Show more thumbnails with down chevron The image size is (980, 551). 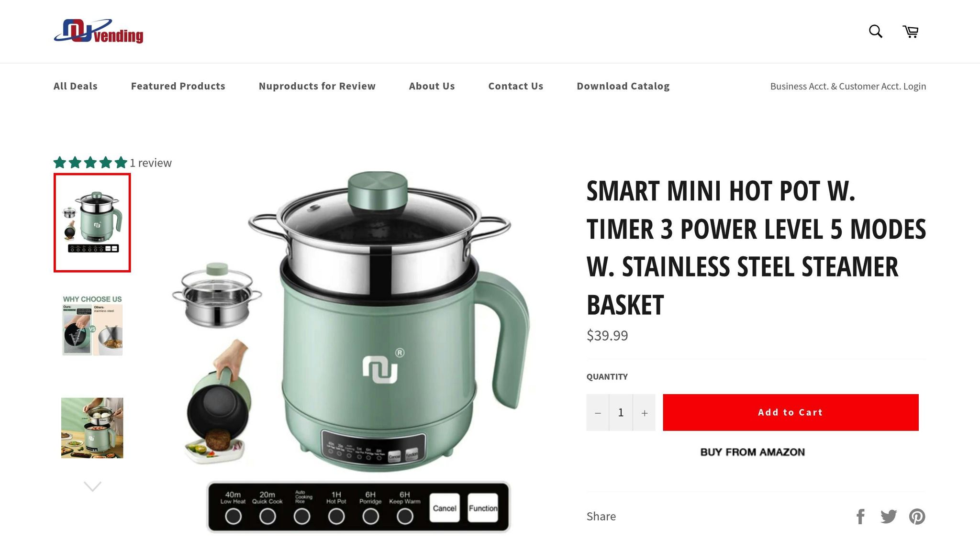coord(92,486)
